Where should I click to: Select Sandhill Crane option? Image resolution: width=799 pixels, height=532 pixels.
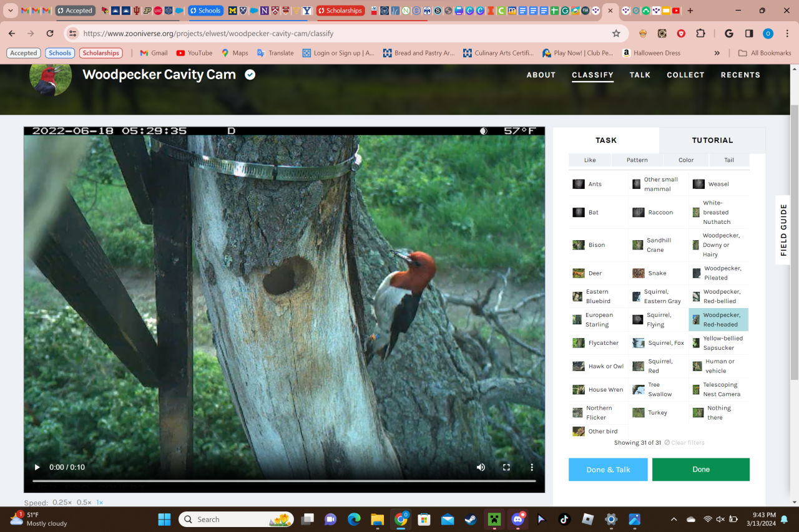pos(659,245)
